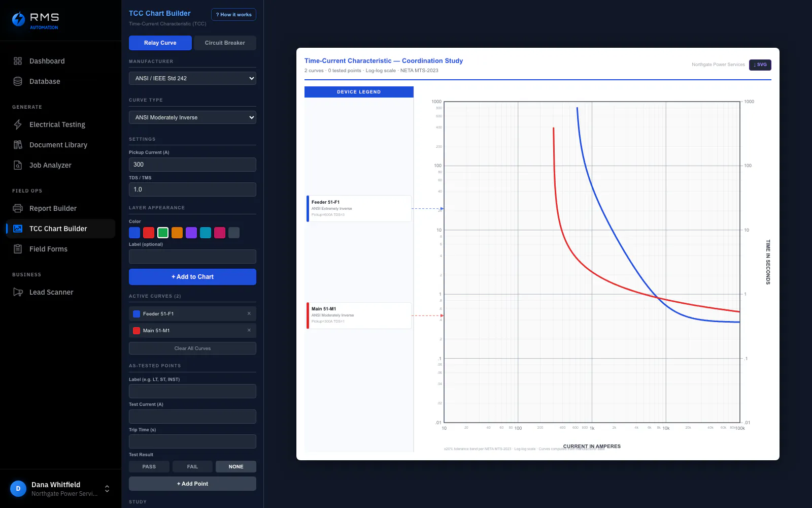
Task: Select Electrical Testing bolt icon
Action: pyautogui.click(x=18, y=124)
